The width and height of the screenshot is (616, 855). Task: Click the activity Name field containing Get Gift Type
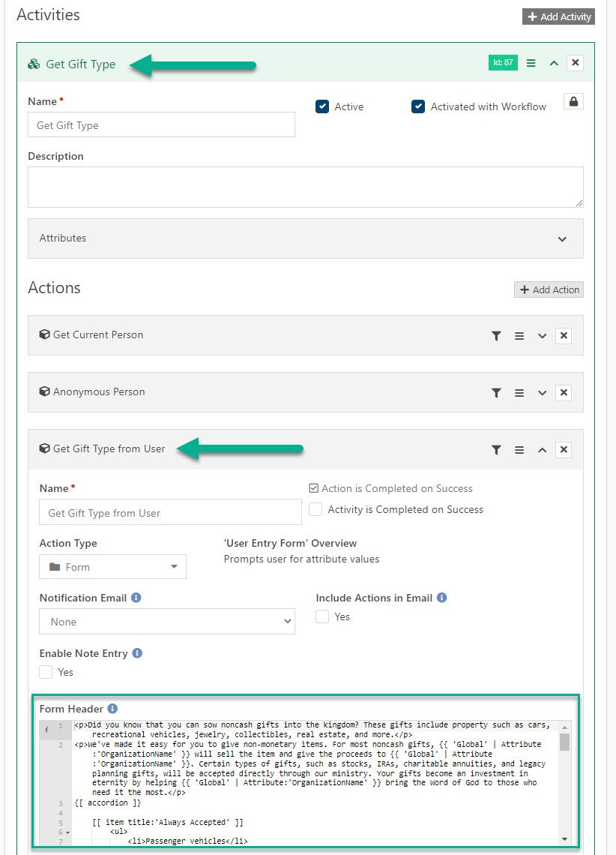point(161,124)
